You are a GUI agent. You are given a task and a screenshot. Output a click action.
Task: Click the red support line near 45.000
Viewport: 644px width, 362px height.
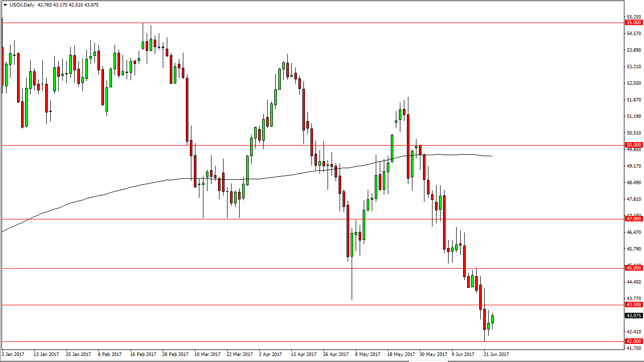(x=301, y=268)
